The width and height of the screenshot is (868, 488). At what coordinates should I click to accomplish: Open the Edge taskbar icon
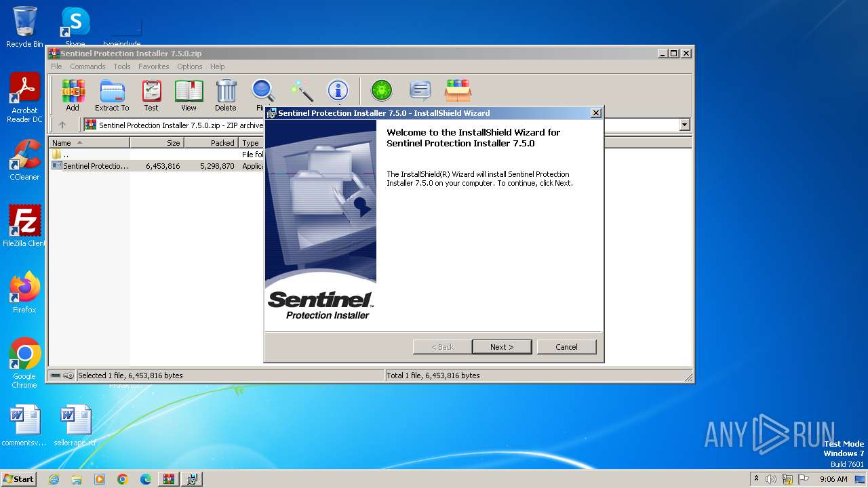coord(146,479)
